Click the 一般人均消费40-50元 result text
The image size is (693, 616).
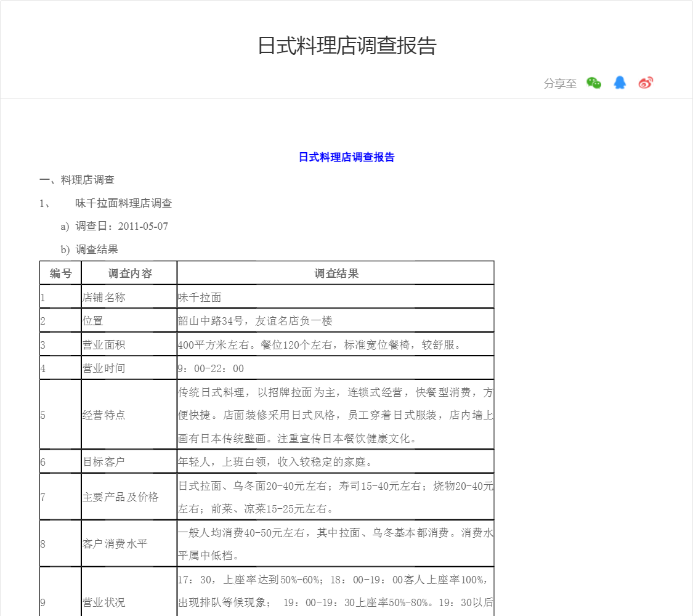click(x=336, y=543)
